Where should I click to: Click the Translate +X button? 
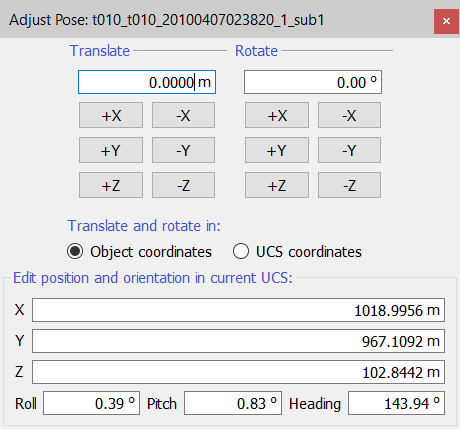coord(111,115)
